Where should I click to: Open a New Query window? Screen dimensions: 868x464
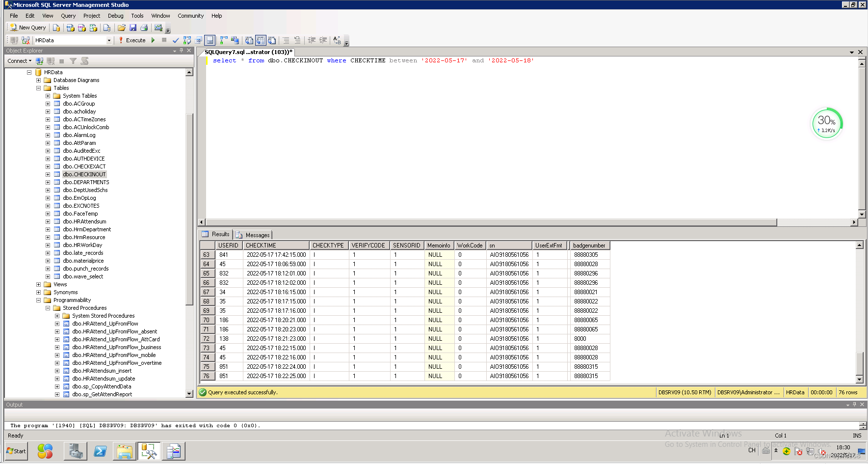tap(27, 27)
